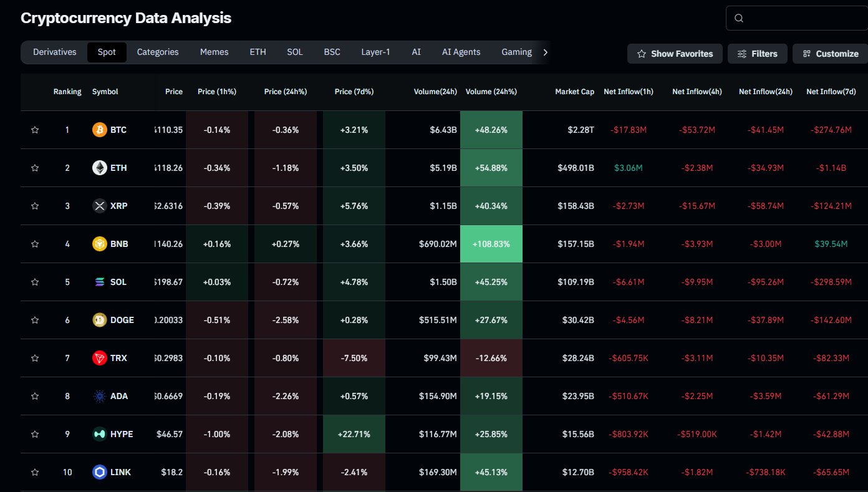868x492 pixels.
Task: Sort by Volume (24h%) column header
Action: (x=491, y=92)
